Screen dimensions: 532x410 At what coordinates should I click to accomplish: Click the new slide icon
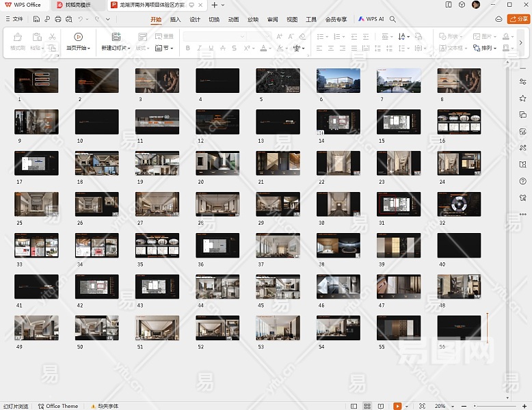116,37
